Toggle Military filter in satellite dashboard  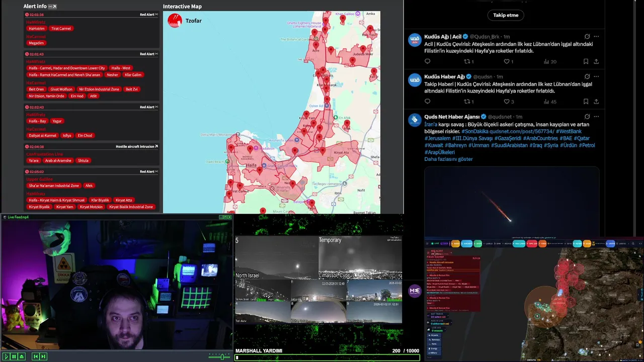434,353
